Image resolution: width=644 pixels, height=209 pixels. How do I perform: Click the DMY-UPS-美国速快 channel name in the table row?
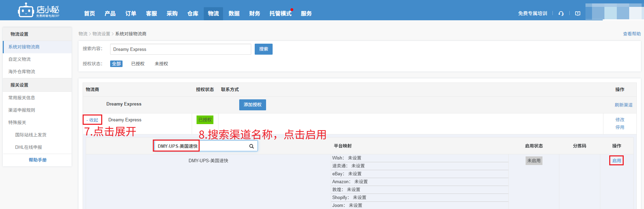tap(208, 161)
